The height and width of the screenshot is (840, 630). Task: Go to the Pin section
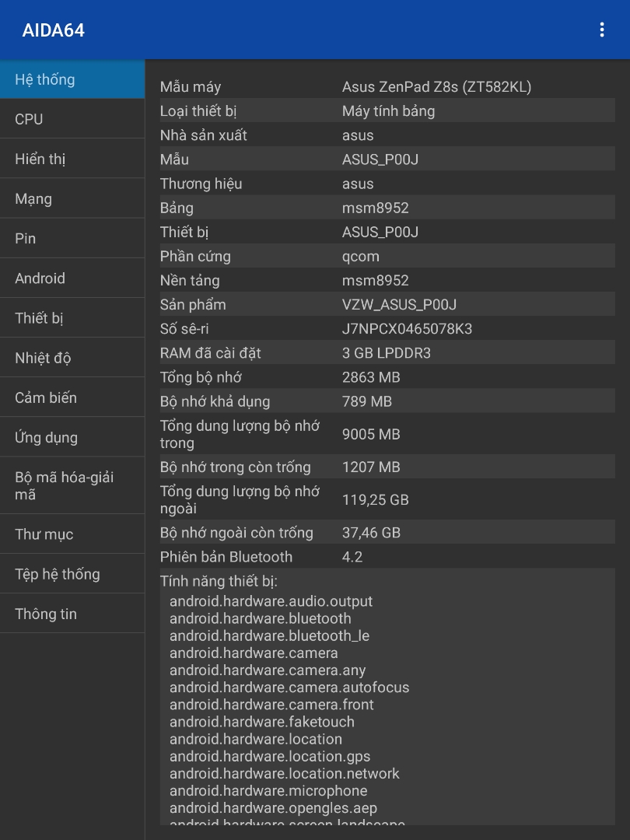(x=72, y=239)
